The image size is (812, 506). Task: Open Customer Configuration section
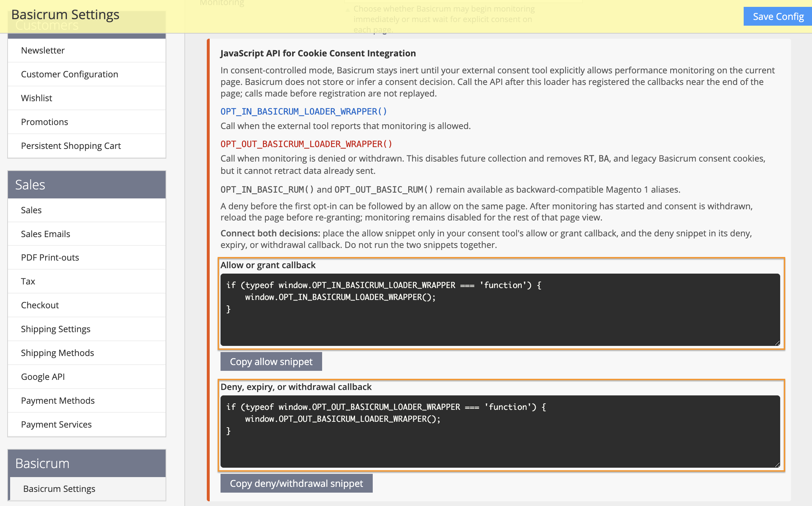pos(87,74)
